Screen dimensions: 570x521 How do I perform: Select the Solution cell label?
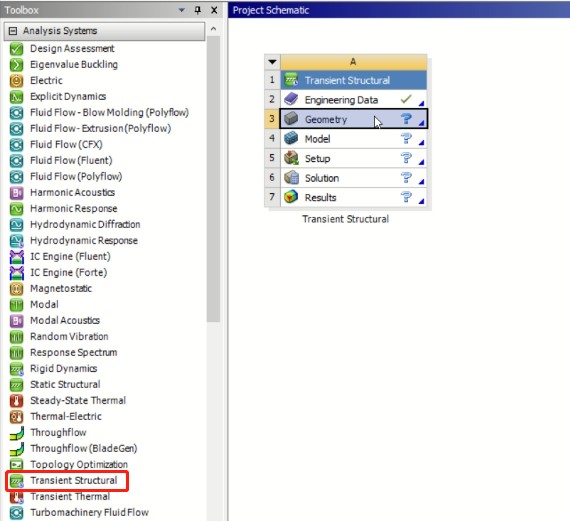[322, 178]
